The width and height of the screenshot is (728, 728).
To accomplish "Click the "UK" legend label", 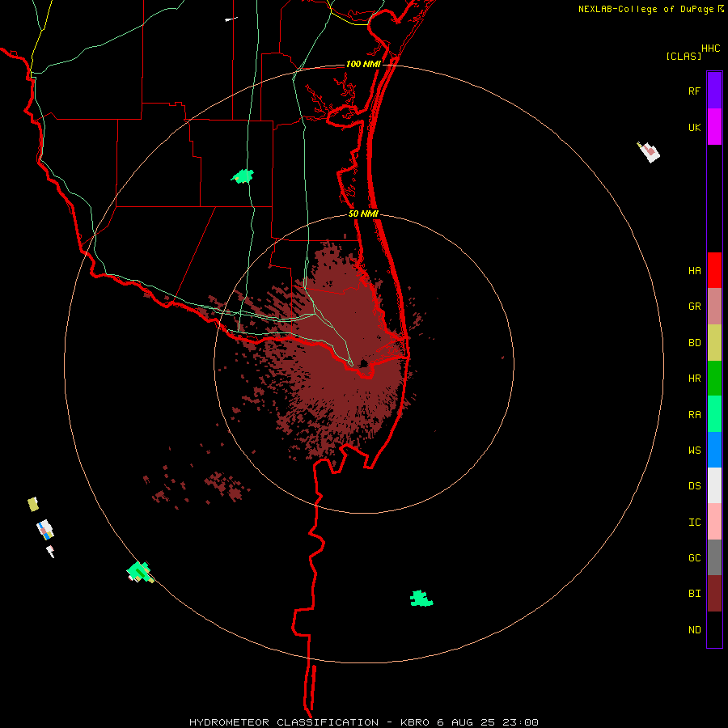I will coord(694,127).
